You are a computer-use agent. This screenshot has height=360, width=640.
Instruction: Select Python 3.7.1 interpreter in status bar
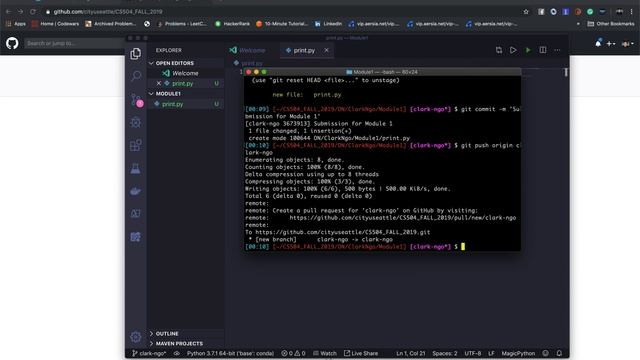point(230,353)
